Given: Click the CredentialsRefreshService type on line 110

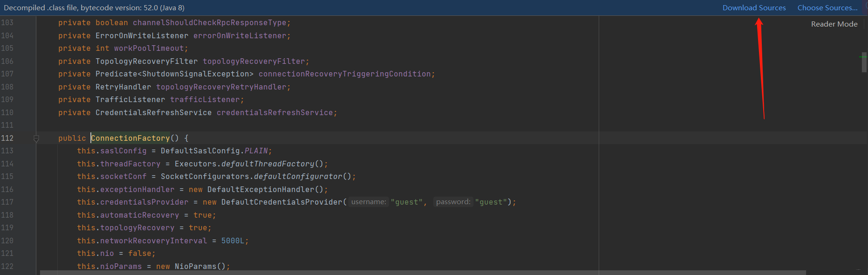Looking at the screenshot, I should 153,113.
